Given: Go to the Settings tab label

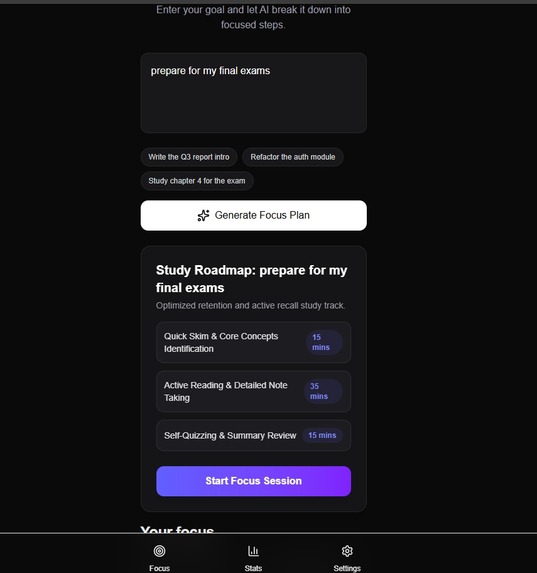Looking at the screenshot, I should click(347, 568).
